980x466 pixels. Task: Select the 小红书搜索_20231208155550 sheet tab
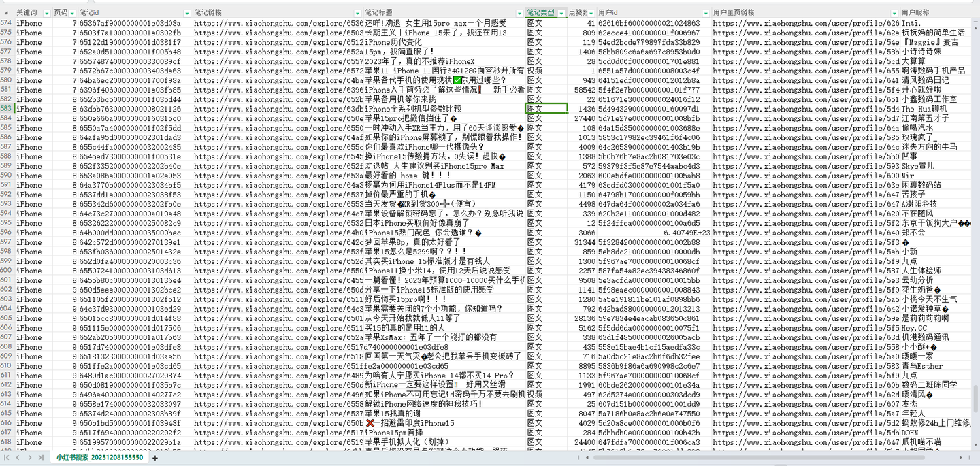99,458
